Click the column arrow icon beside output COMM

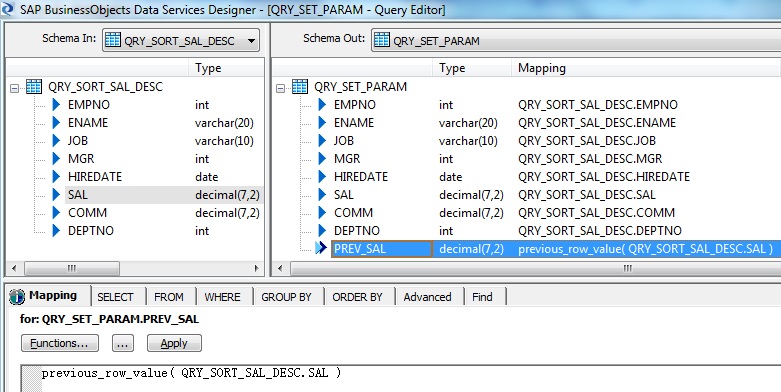pos(322,212)
